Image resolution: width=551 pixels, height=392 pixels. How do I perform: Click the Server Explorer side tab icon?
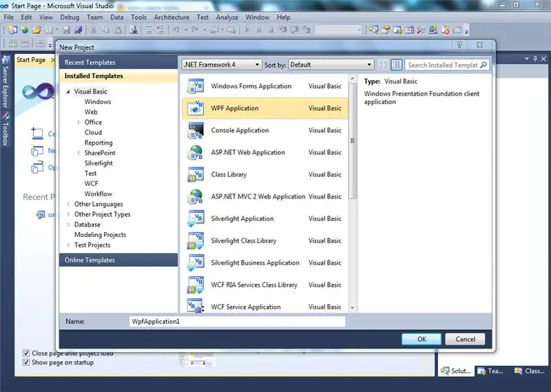(6, 60)
